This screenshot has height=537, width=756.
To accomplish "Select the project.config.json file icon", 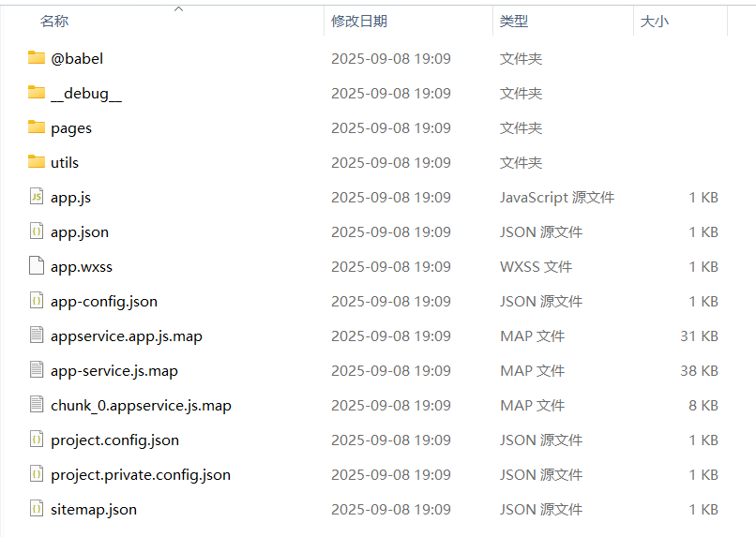I will pos(37,440).
